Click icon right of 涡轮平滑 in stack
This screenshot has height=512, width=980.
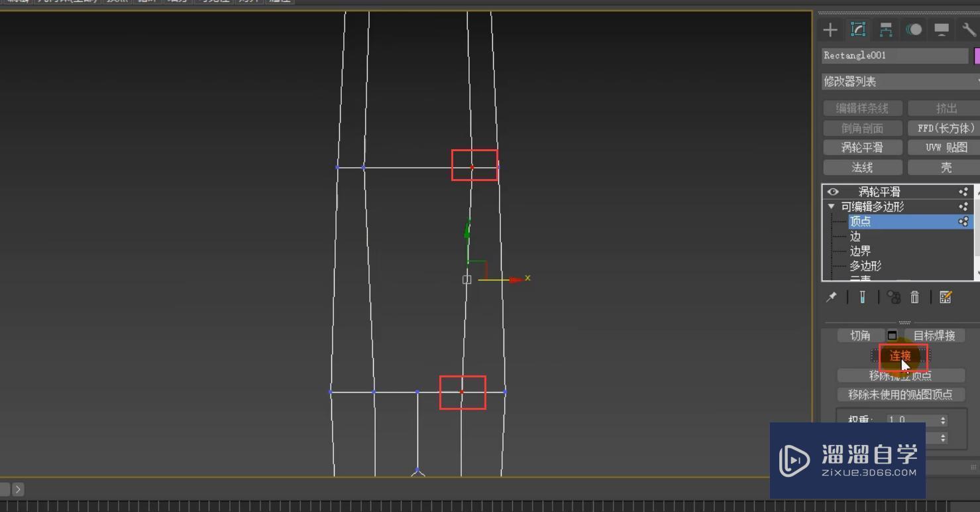tap(963, 192)
